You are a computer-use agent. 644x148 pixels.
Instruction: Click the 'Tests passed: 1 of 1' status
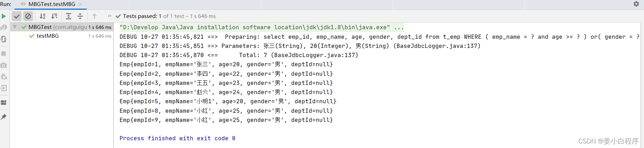(165, 16)
